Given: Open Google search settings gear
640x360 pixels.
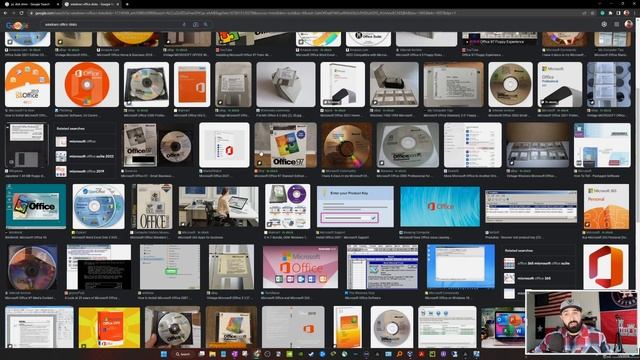Looking at the screenshot, I should click(x=604, y=24).
